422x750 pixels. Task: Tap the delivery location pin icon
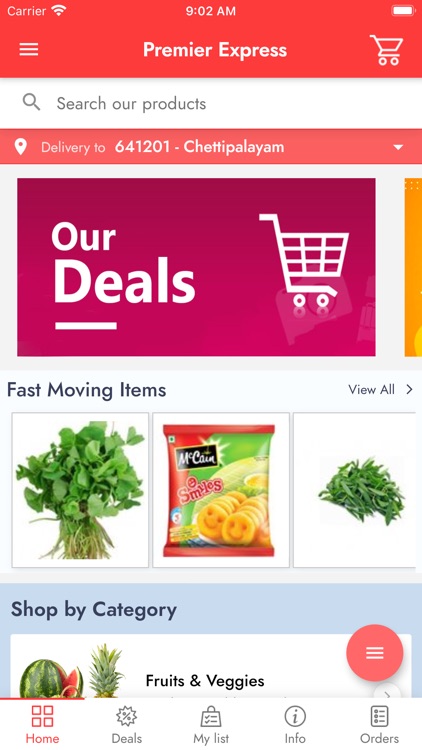tap(21, 147)
